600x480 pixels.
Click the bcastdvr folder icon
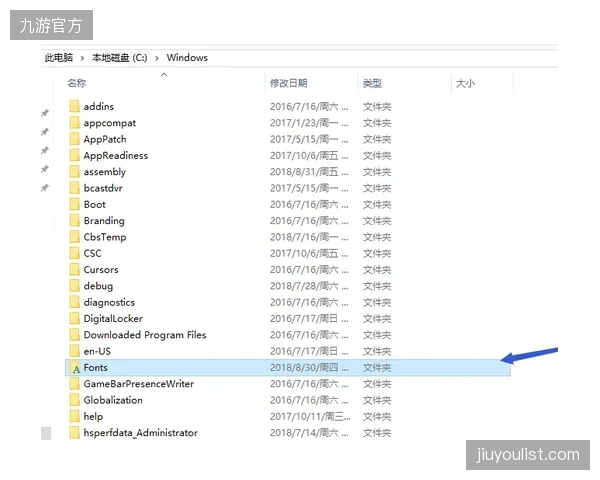[75, 188]
